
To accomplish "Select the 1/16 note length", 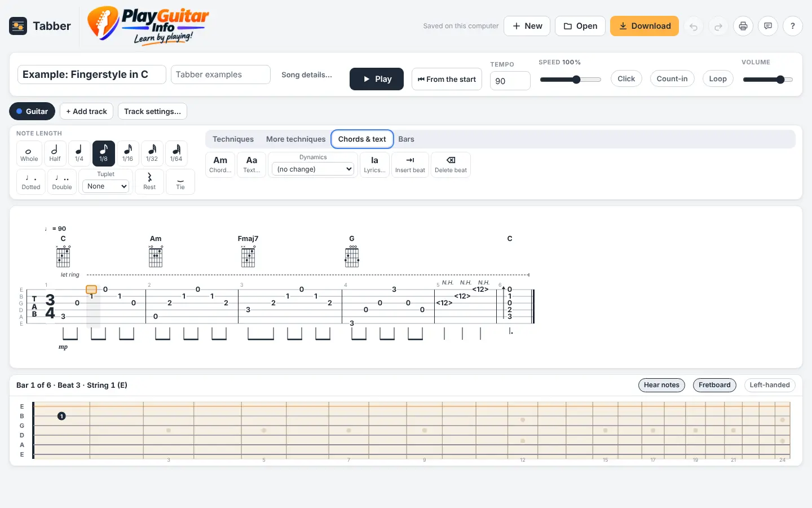I will point(127,153).
